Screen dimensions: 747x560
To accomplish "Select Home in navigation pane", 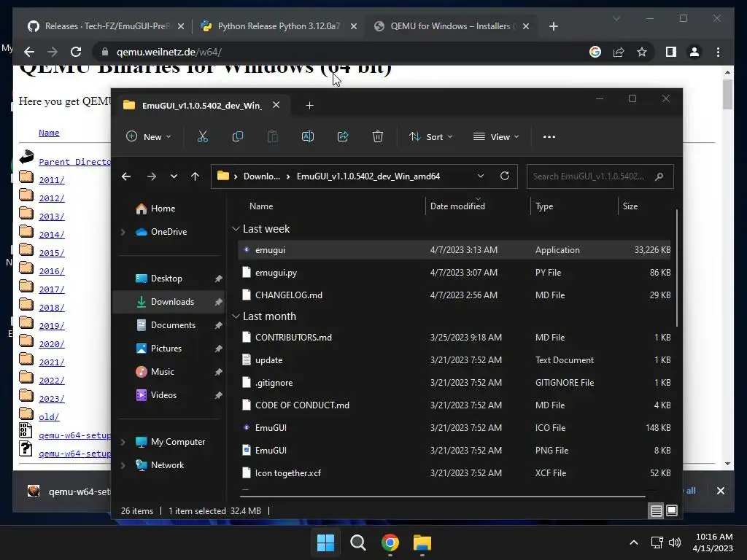I will click(163, 209).
